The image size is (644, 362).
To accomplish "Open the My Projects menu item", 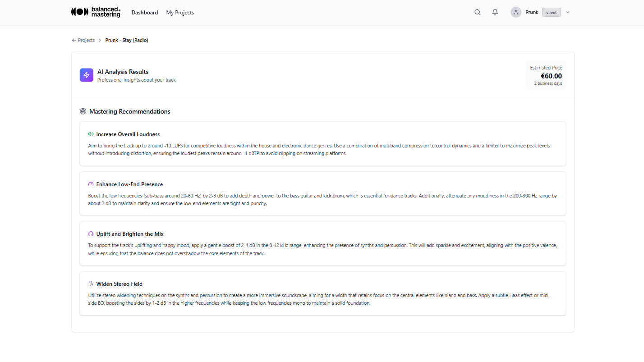I will pos(179,12).
